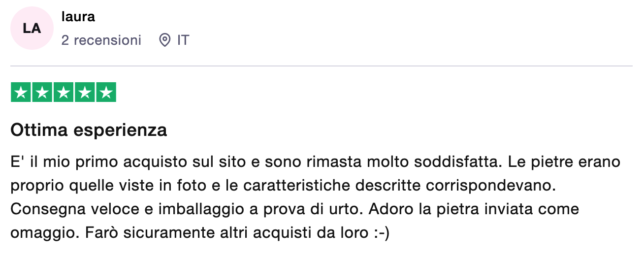Click the third green rating star
Screen dimensions: 644x259
pyautogui.click(x=64, y=93)
